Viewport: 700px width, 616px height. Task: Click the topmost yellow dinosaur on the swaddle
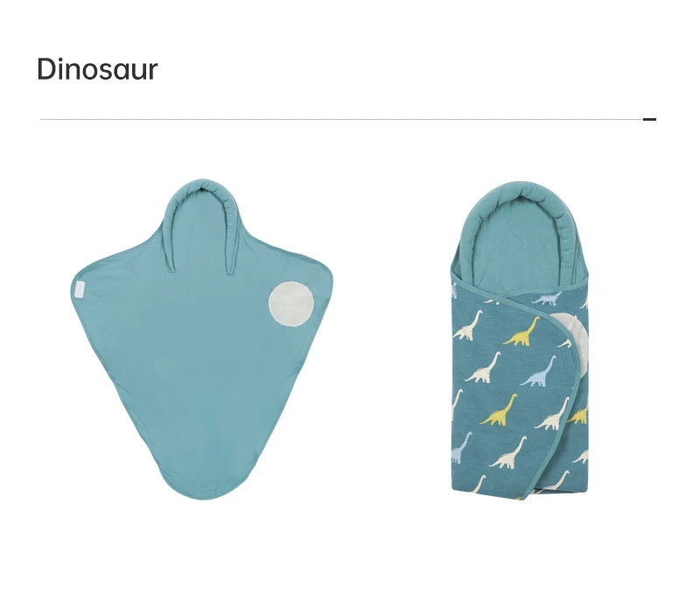coord(521,332)
